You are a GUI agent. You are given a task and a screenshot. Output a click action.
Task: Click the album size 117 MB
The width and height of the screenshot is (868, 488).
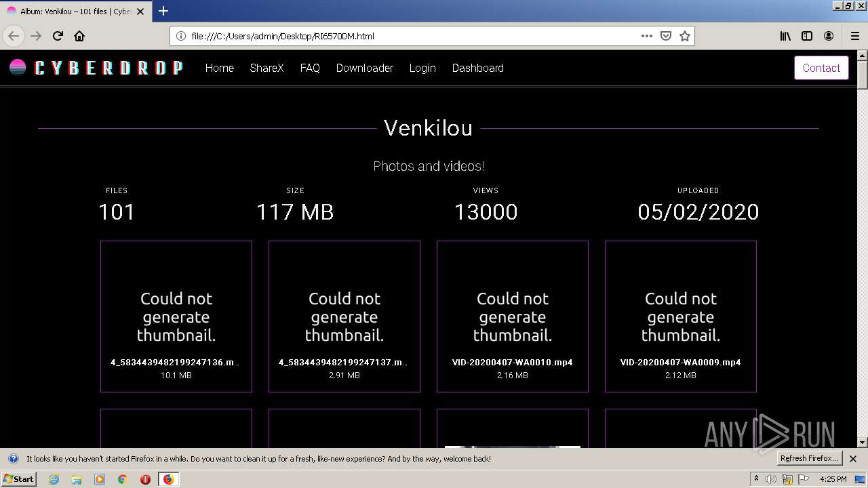pos(295,212)
